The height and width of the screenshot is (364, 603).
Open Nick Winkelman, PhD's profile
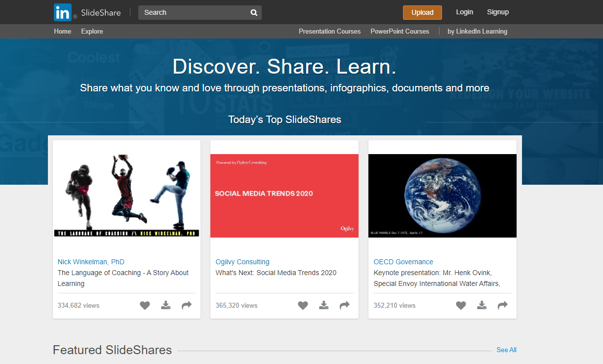pyautogui.click(x=91, y=261)
